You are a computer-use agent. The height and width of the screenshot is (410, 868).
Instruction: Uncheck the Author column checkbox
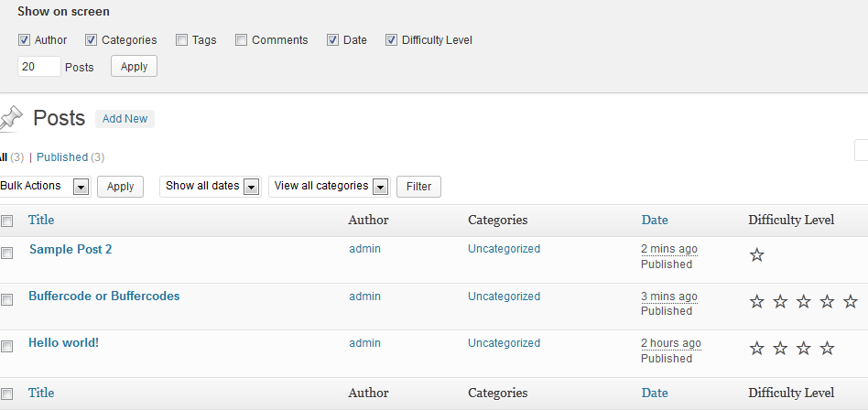point(24,40)
